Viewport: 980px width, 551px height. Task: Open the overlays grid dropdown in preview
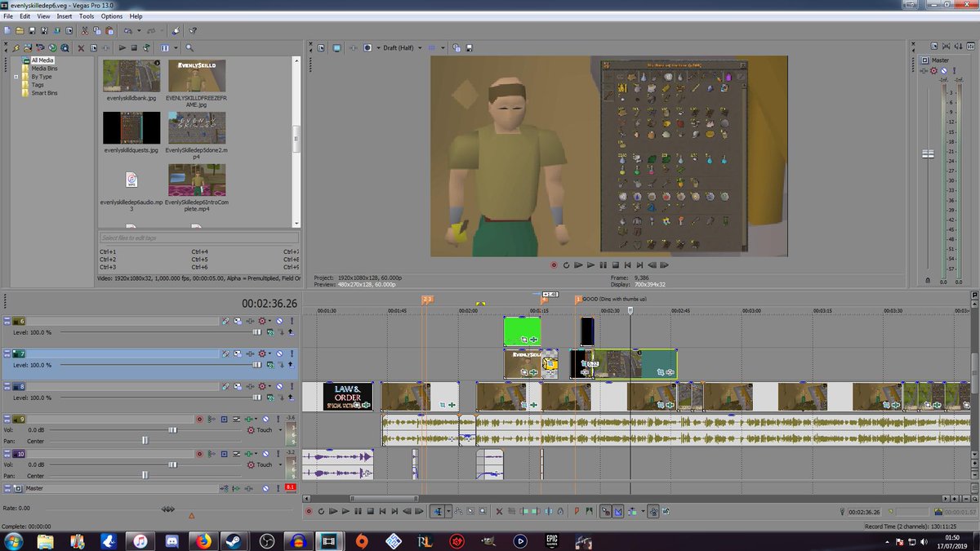(x=443, y=47)
